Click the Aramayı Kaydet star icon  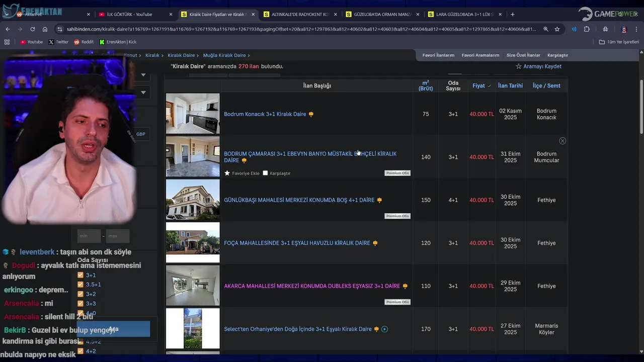[x=518, y=66]
